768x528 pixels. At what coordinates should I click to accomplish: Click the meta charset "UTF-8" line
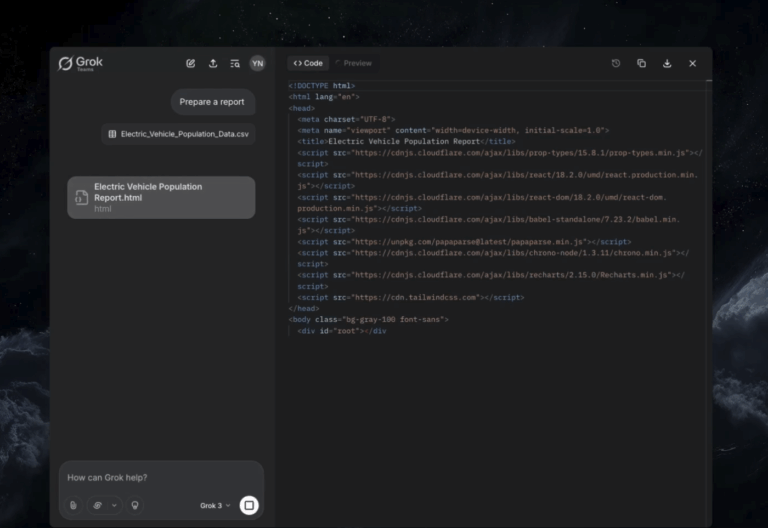346,119
